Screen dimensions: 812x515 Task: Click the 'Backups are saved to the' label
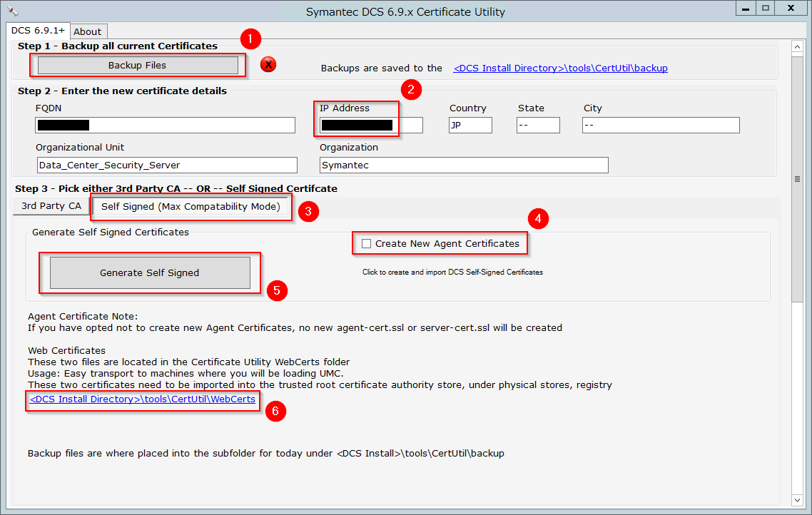[x=382, y=68]
